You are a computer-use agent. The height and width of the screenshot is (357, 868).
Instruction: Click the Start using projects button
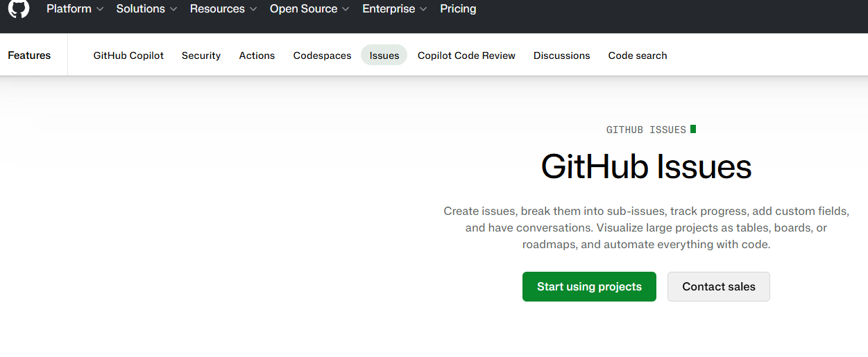click(x=589, y=286)
